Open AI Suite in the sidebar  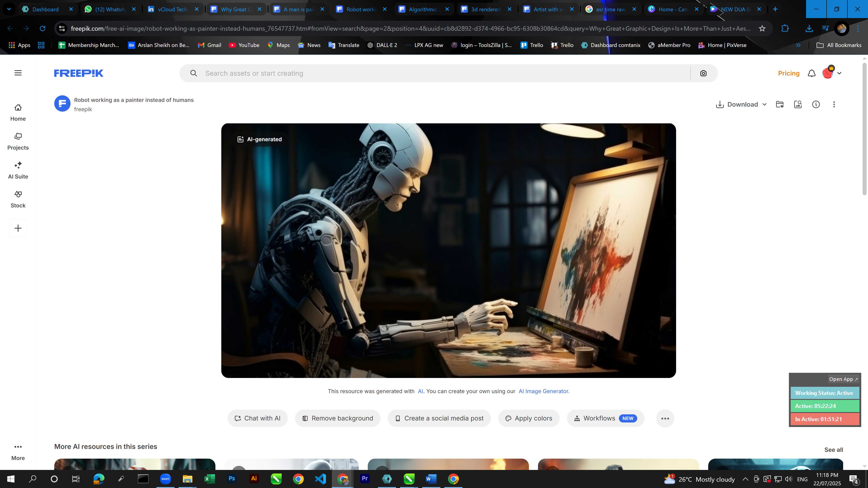point(18,170)
